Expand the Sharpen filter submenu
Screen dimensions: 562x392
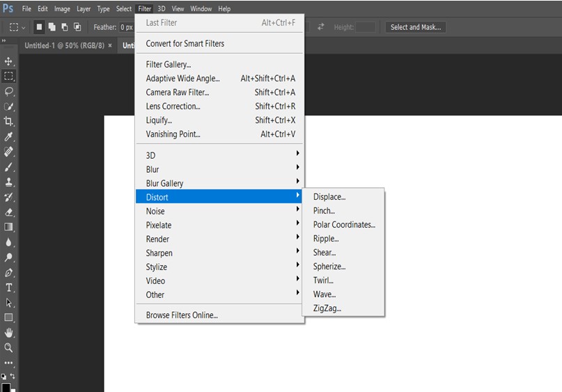[219, 253]
